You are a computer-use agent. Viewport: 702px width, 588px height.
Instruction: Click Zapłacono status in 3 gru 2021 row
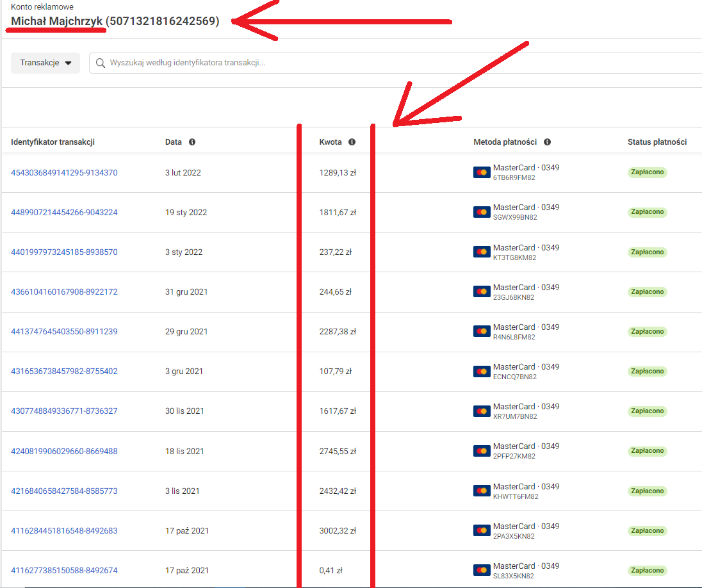click(648, 372)
